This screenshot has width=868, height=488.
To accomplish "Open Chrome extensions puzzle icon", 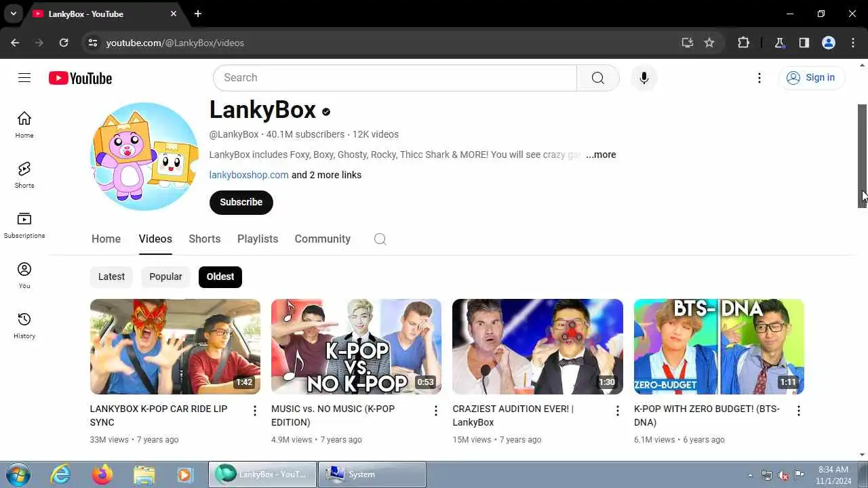I will tap(743, 43).
